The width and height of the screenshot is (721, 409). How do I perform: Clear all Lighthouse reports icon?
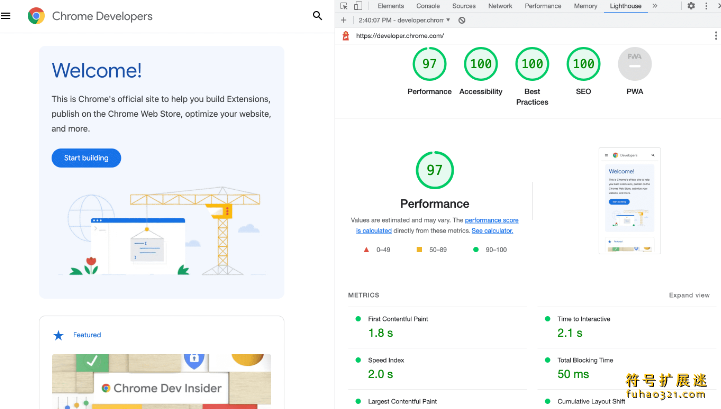point(462,20)
